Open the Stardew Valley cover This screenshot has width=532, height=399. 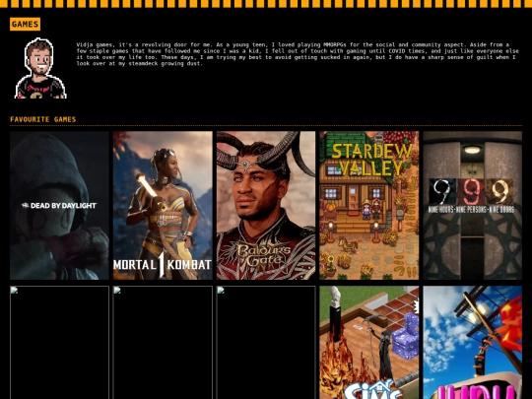point(369,206)
